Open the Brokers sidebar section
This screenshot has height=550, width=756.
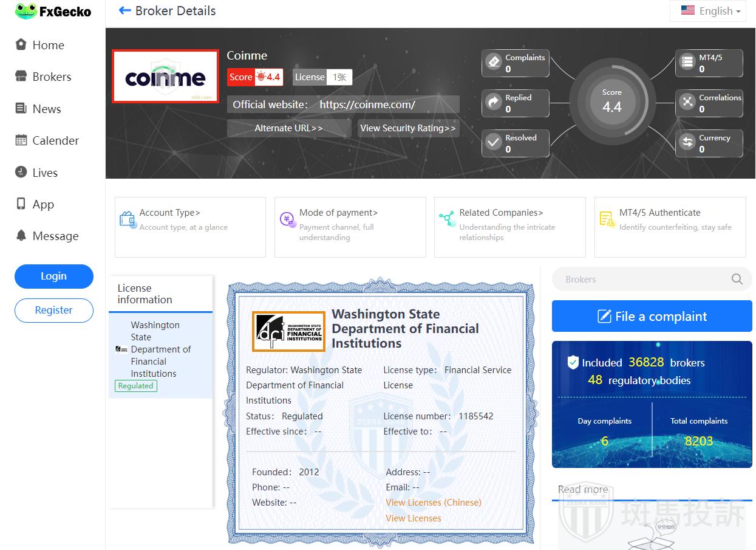[52, 77]
